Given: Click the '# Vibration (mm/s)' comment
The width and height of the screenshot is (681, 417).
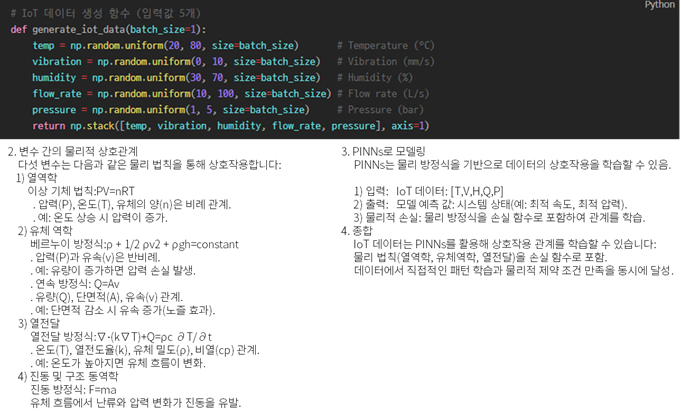Looking at the screenshot, I should point(386,62).
